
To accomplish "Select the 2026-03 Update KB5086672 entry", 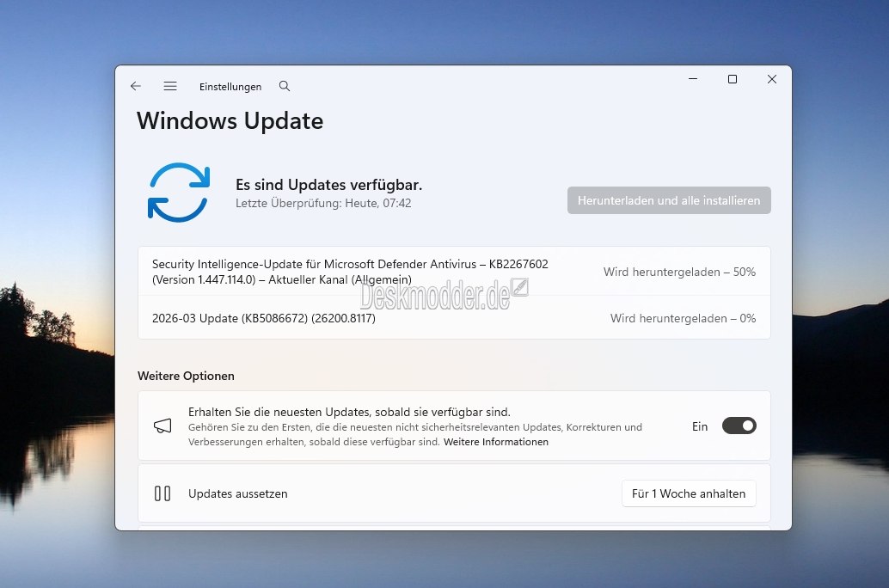I will tap(264, 318).
